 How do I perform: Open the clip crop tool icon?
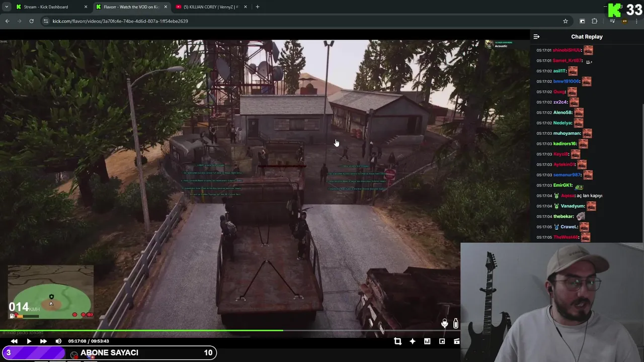click(x=397, y=341)
